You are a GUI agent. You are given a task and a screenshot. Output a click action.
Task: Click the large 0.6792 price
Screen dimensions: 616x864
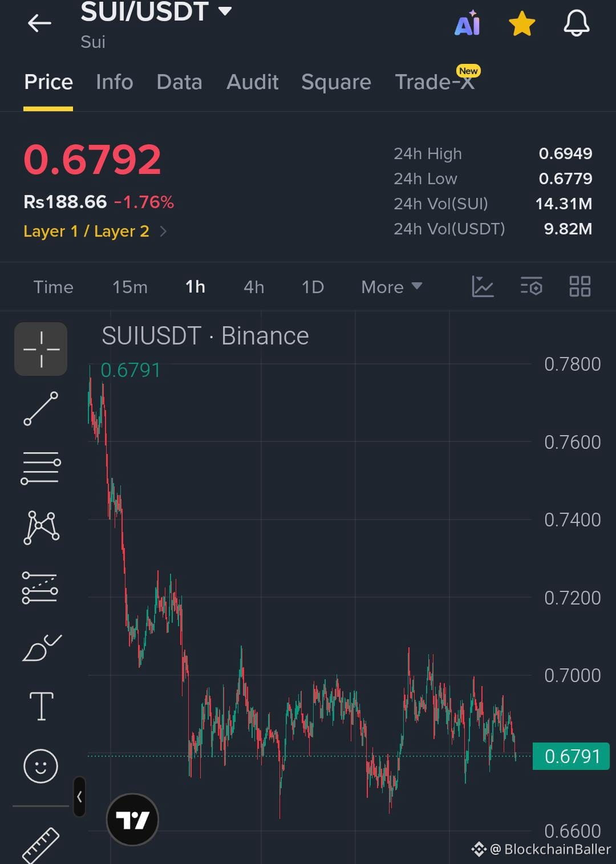coord(92,159)
